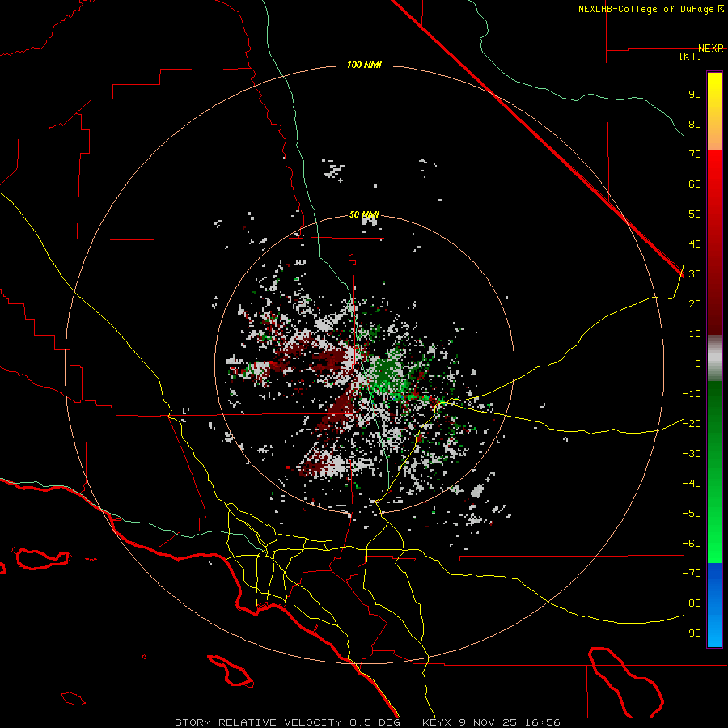Select the -40 value on velocity scale

click(692, 484)
